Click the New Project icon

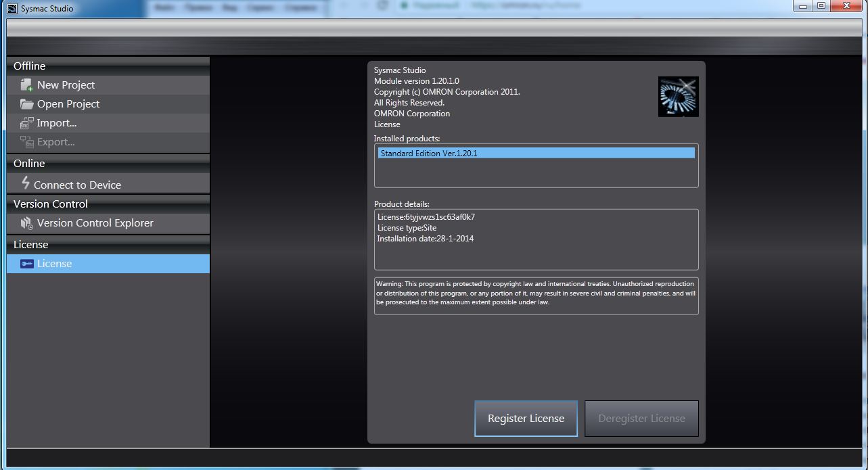[x=26, y=85]
